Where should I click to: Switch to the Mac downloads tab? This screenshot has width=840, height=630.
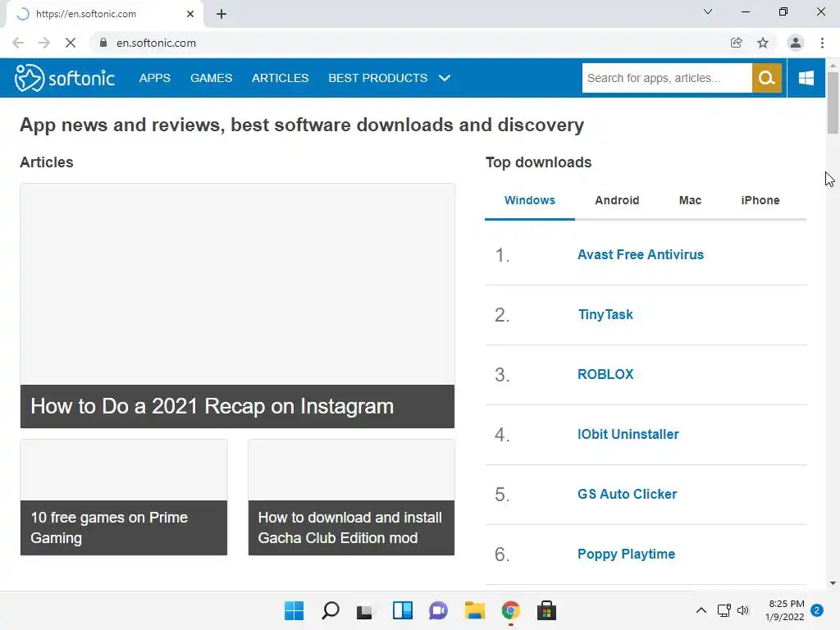point(690,200)
